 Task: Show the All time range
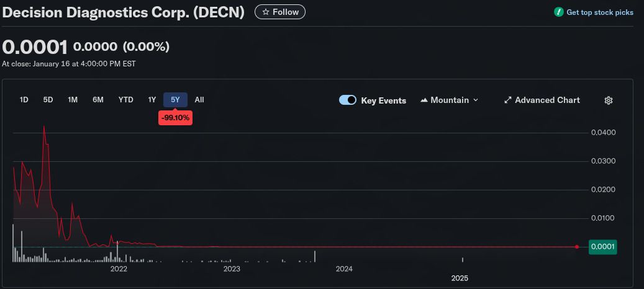[199, 100]
